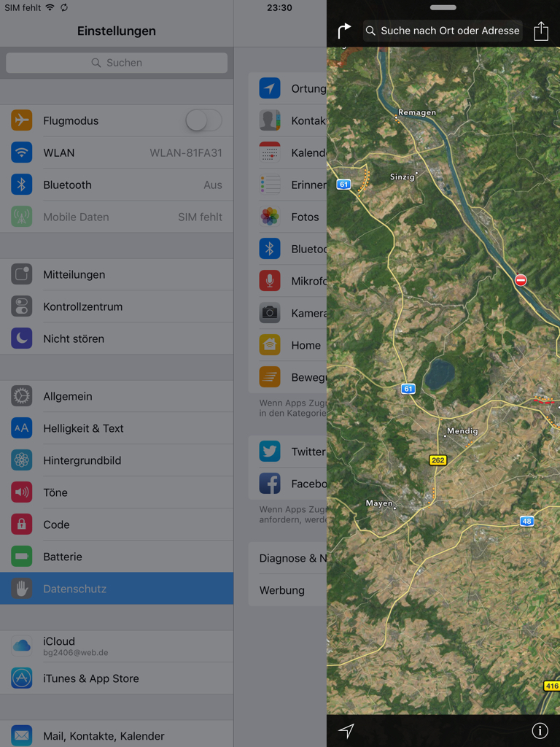Open the share icon in Maps
The height and width of the screenshot is (747, 560).
[541, 31]
